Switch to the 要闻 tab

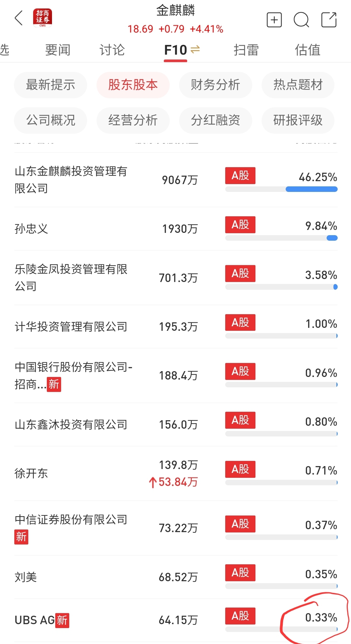[x=58, y=50]
